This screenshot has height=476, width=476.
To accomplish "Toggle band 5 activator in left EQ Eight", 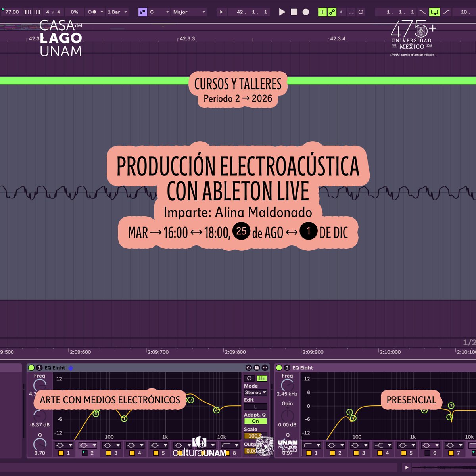I will click(156, 453).
